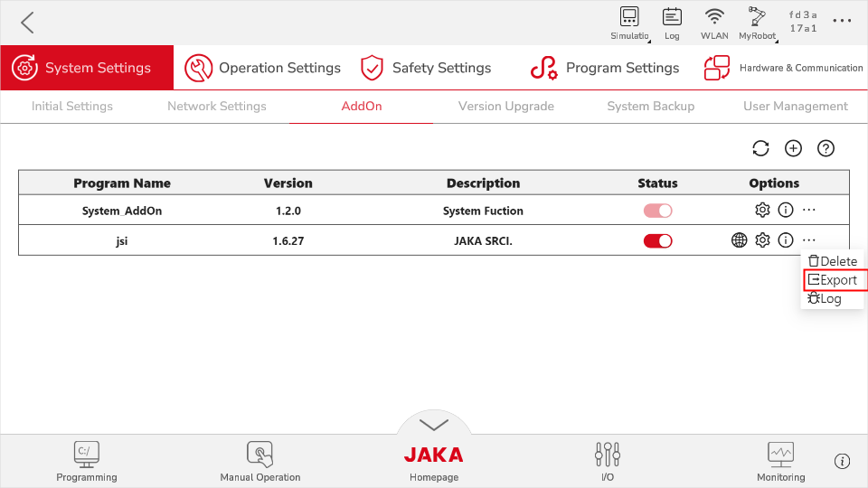Open jsi settings gear icon
Image resolution: width=868 pixels, height=488 pixels.
click(x=763, y=240)
